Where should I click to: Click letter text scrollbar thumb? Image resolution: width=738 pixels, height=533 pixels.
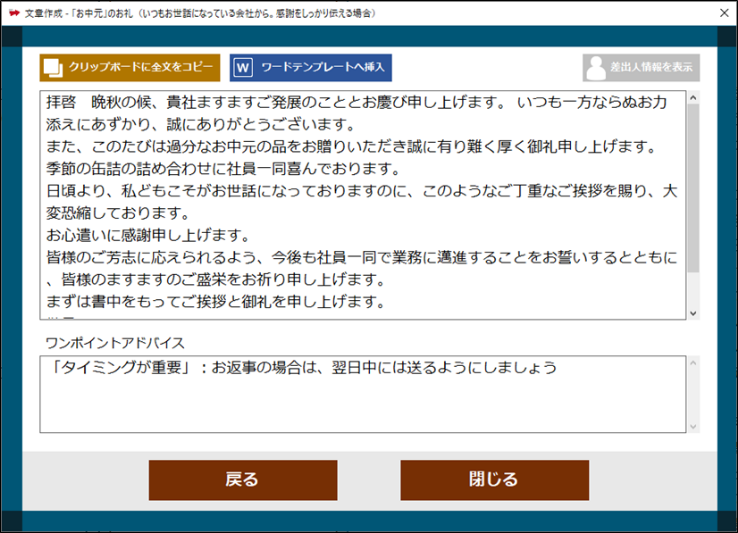pos(693,187)
